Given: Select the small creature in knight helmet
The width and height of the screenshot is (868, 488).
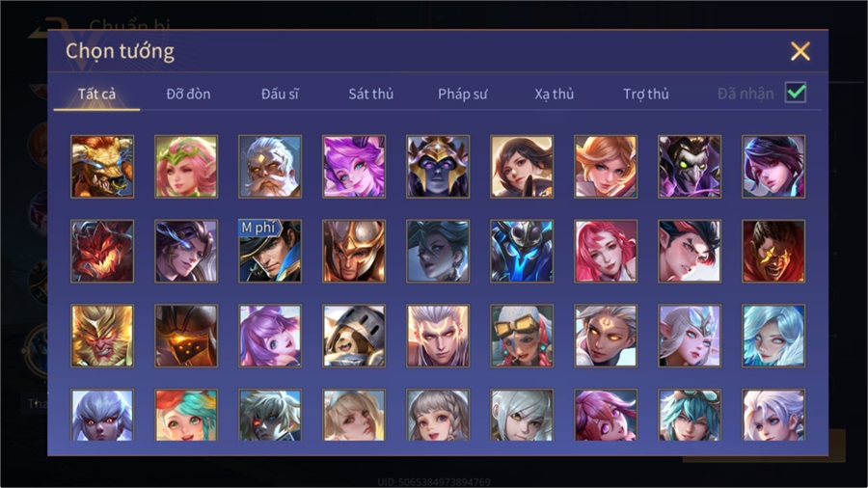Looking at the screenshot, I should tap(354, 336).
